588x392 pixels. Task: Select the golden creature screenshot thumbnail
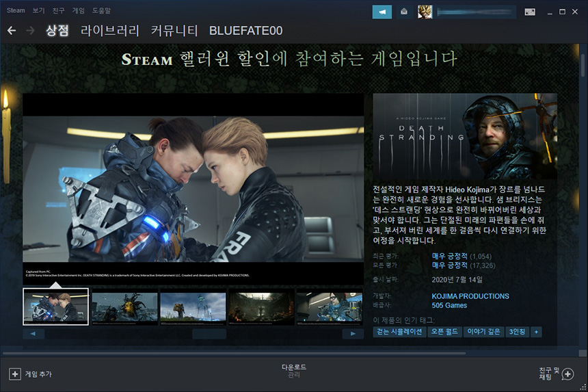click(125, 306)
